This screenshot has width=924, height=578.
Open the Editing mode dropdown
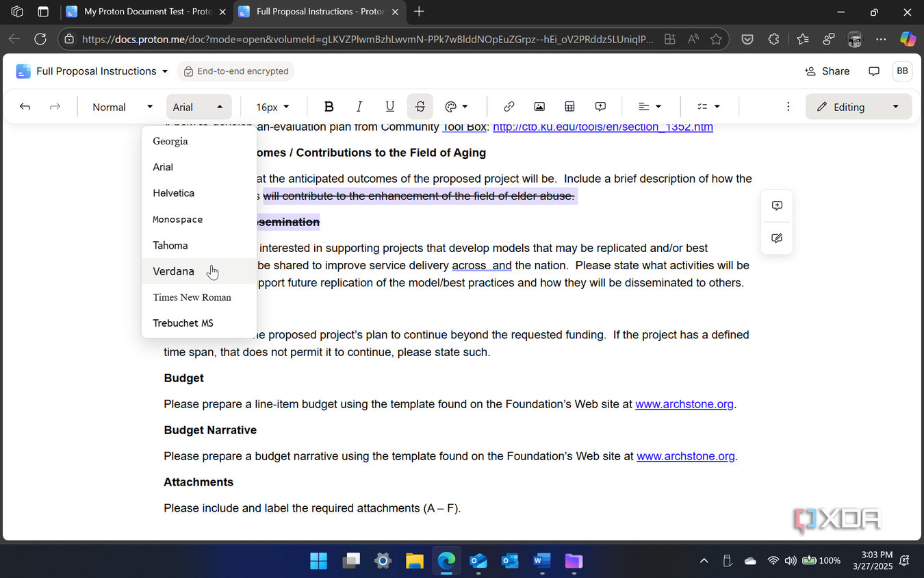858,107
